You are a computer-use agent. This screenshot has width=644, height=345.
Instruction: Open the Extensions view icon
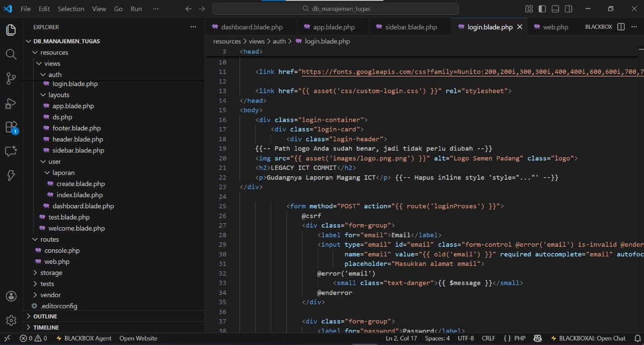coord(11,127)
